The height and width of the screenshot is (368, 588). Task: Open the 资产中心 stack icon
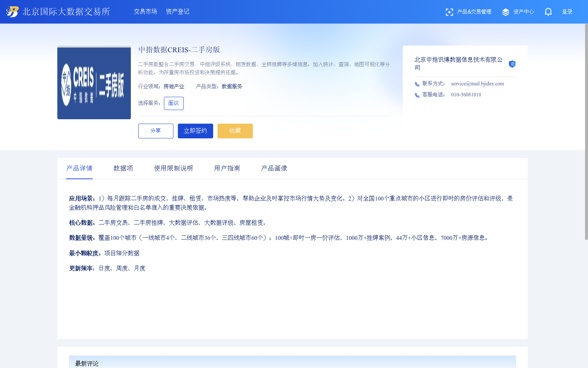505,12
